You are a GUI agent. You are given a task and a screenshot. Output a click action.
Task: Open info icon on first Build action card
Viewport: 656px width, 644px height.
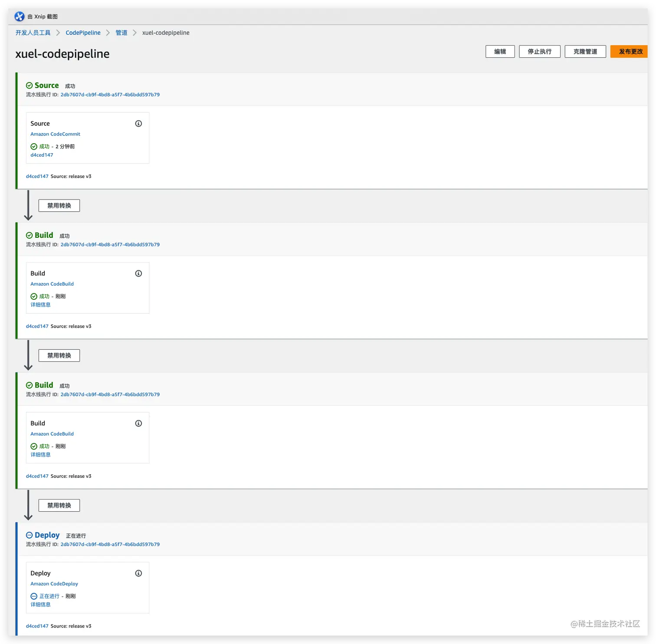point(138,273)
